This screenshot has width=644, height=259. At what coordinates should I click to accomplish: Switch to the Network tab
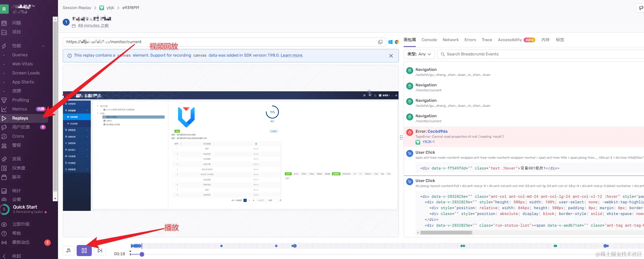(451, 40)
